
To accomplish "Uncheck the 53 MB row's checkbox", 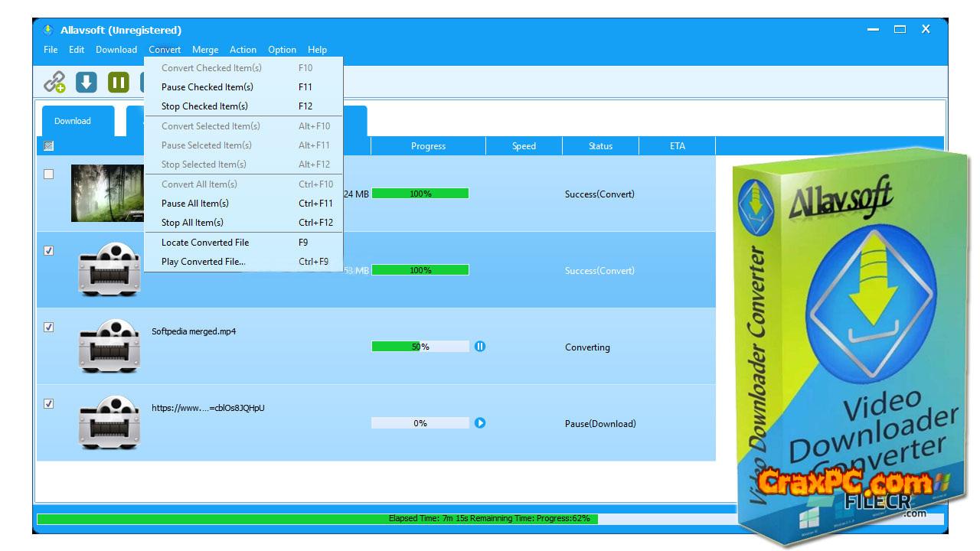I will point(49,250).
